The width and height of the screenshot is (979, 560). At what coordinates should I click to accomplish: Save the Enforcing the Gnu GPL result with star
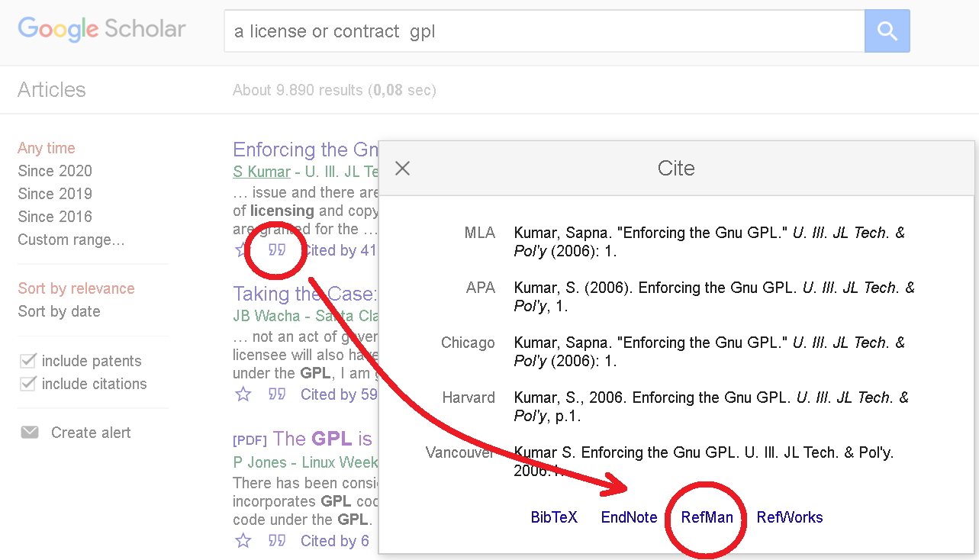click(242, 250)
